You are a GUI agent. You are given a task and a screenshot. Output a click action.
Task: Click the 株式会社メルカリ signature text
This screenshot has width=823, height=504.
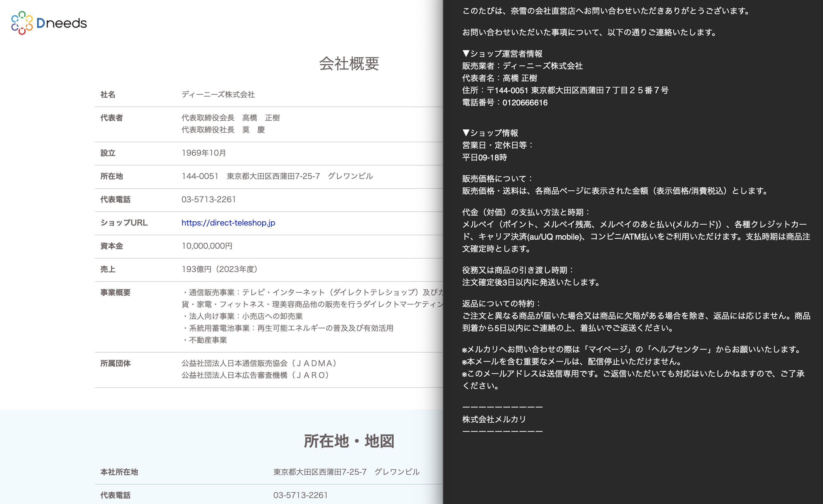click(x=494, y=419)
